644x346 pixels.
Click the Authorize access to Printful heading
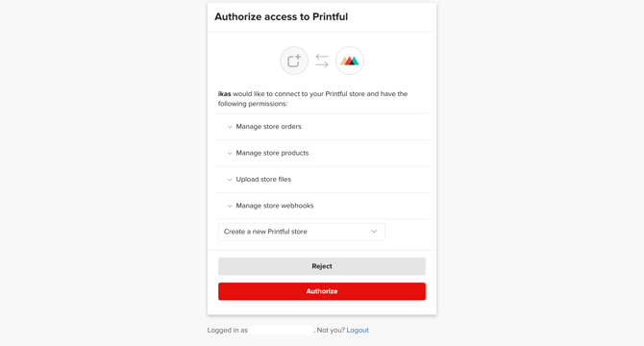pos(282,17)
